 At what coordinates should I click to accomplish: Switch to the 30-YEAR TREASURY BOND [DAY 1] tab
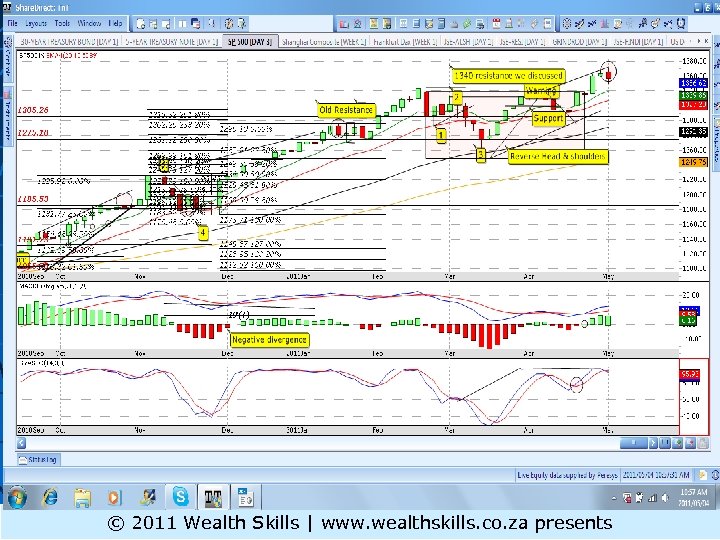click(69, 41)
